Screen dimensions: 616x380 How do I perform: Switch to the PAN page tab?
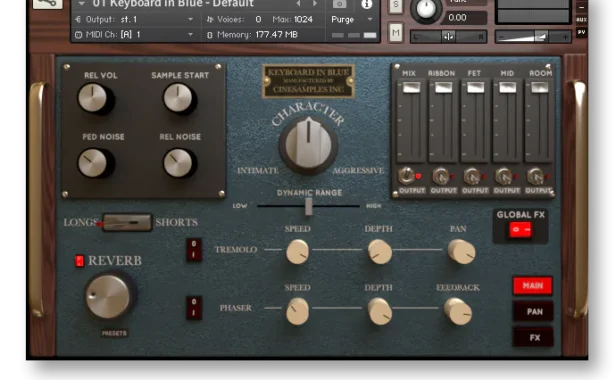[533, 312]
